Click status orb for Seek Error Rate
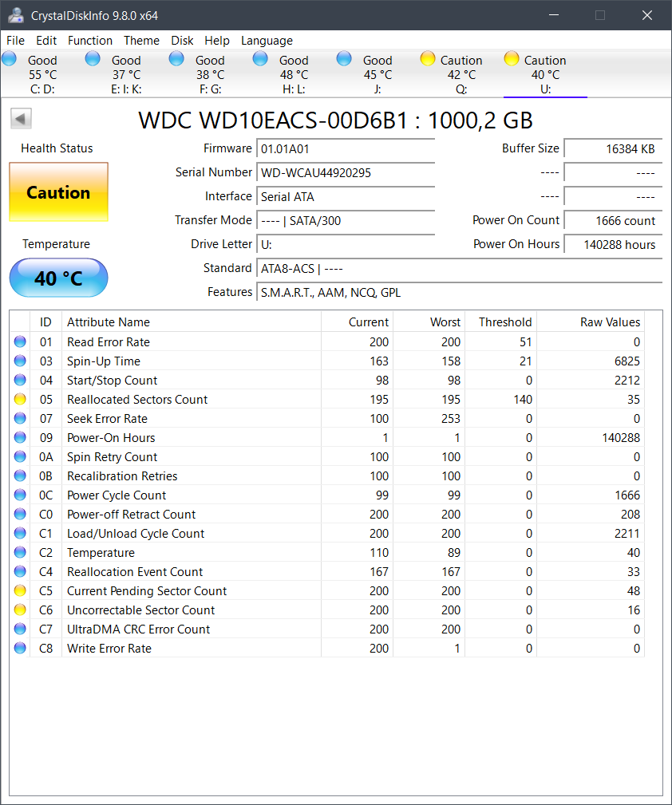This screenshot has height=805, width=672. 20,418
